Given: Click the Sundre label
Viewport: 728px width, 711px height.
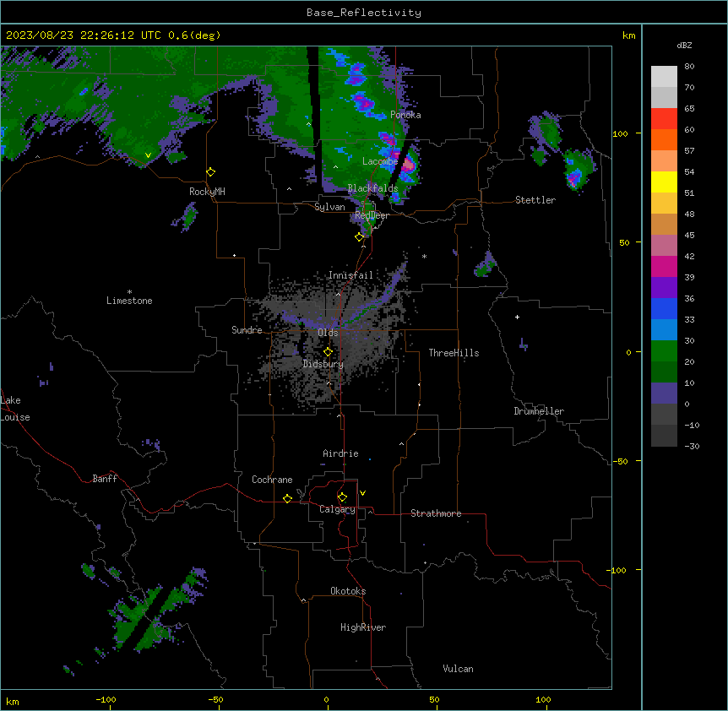Looking at the screenshot, I should pos(247,330).
